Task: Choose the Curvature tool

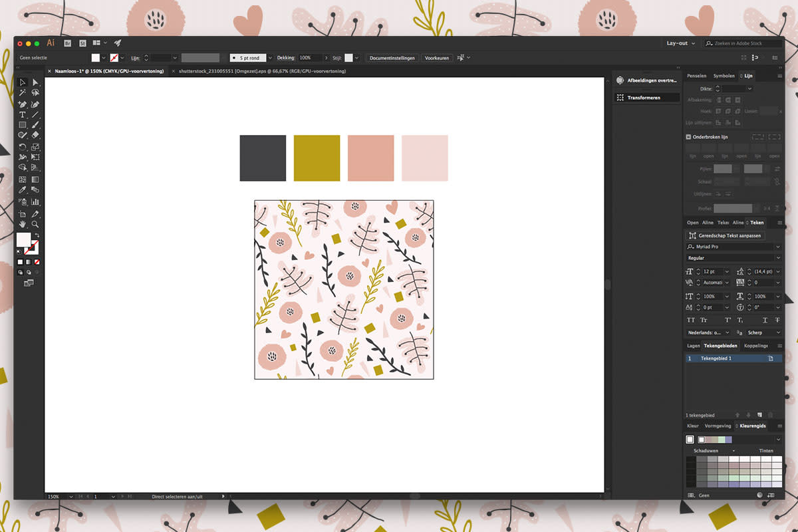Action: pos(35,104)
